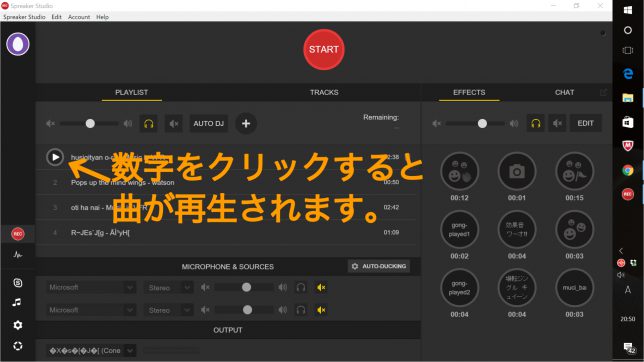
Task: Play the 00:12 smiley effect
Action: pos(459,171)
